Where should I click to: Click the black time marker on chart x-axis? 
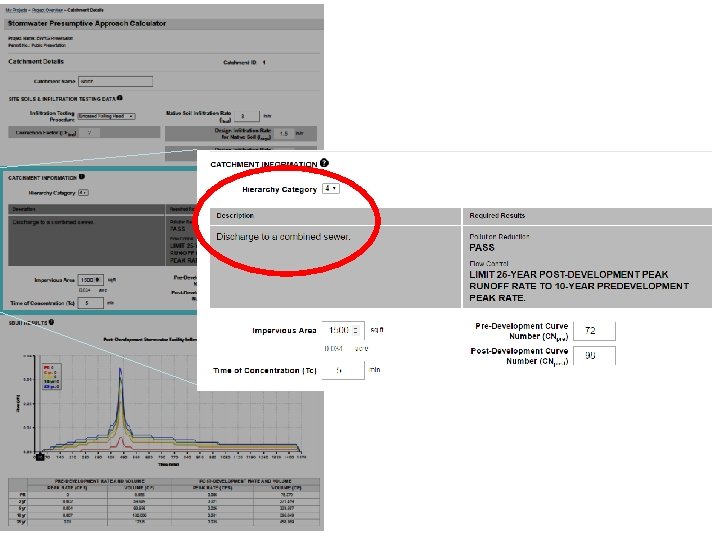(40, 457)
